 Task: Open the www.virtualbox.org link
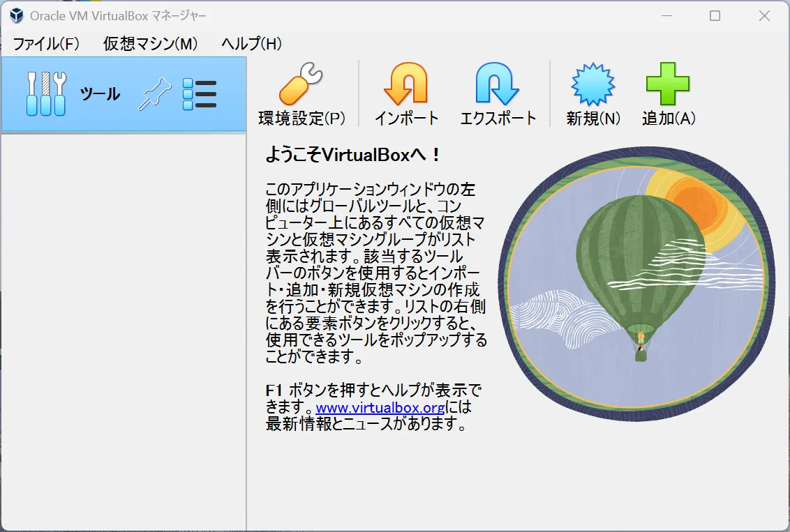tap(380, 406)
